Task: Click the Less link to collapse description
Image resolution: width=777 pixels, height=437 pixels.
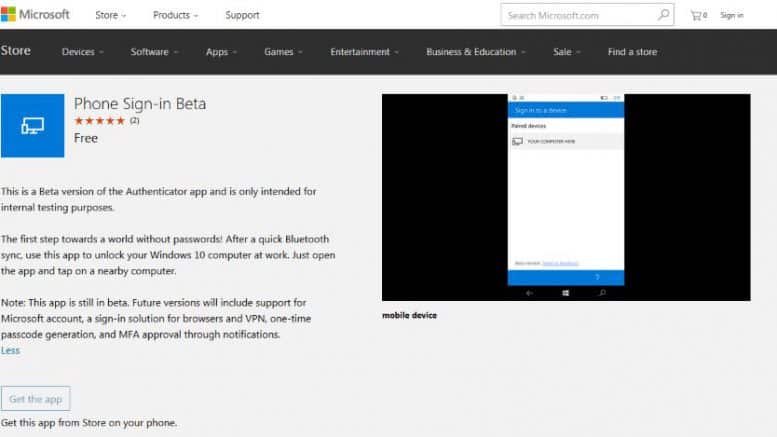Action: [x=10, y=350]
